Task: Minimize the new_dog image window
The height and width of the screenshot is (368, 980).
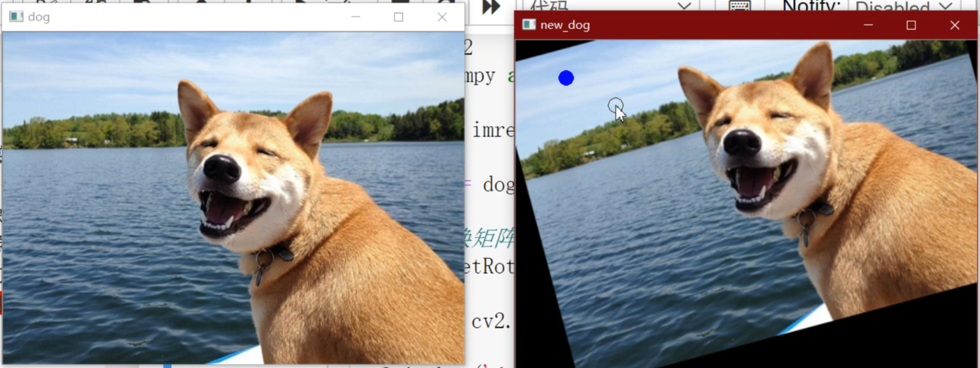Action: (x=868, y=25)
